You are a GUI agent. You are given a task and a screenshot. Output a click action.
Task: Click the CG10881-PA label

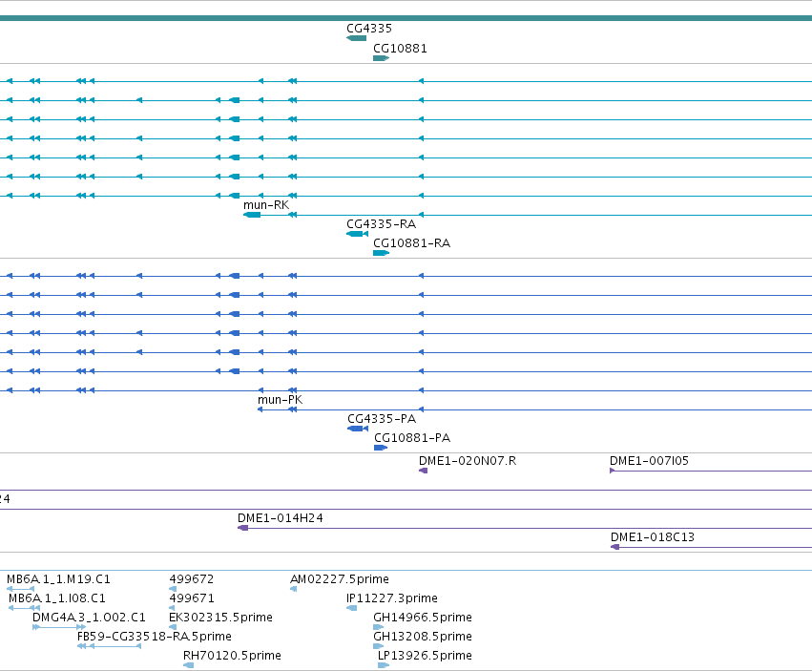(412, 438)
